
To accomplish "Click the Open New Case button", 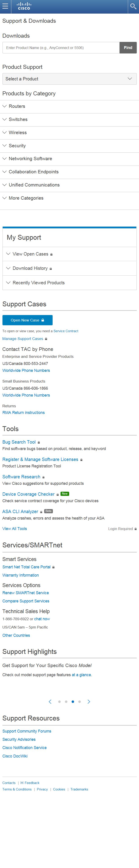I will 27,320.
